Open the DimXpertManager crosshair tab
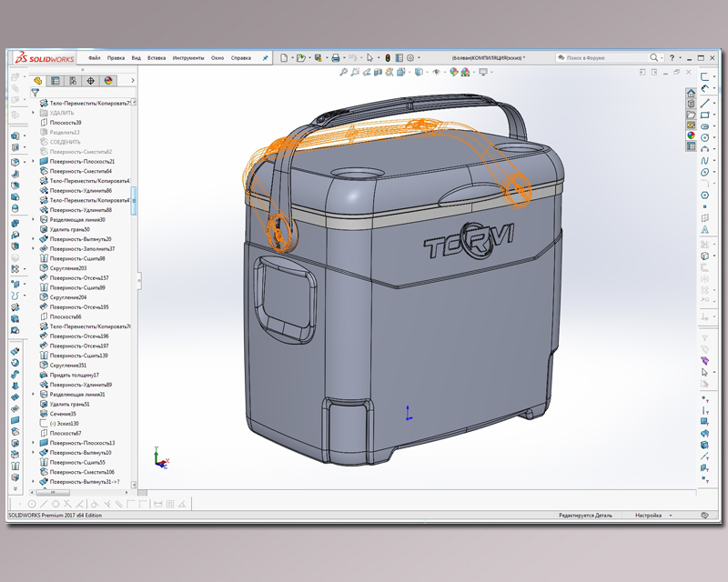Viewport: 728px width, 582px height. [x=90, y=80]
